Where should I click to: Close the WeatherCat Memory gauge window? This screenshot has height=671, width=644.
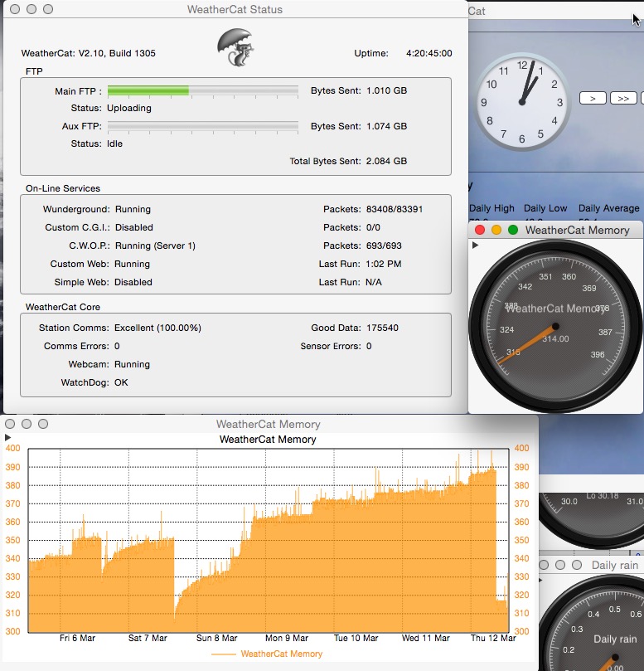pyautogui.click(x=480, y=230)
